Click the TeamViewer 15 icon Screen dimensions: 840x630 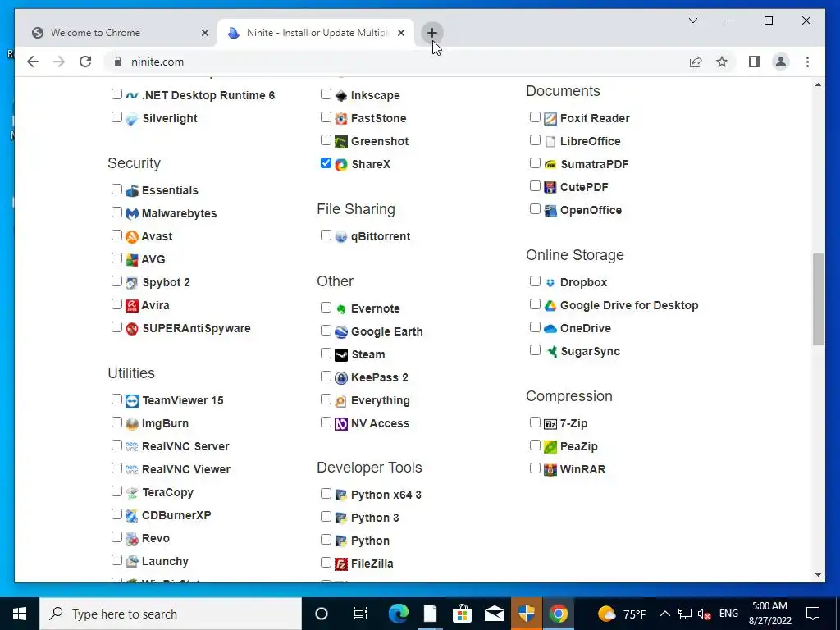(x=132, y=400)
